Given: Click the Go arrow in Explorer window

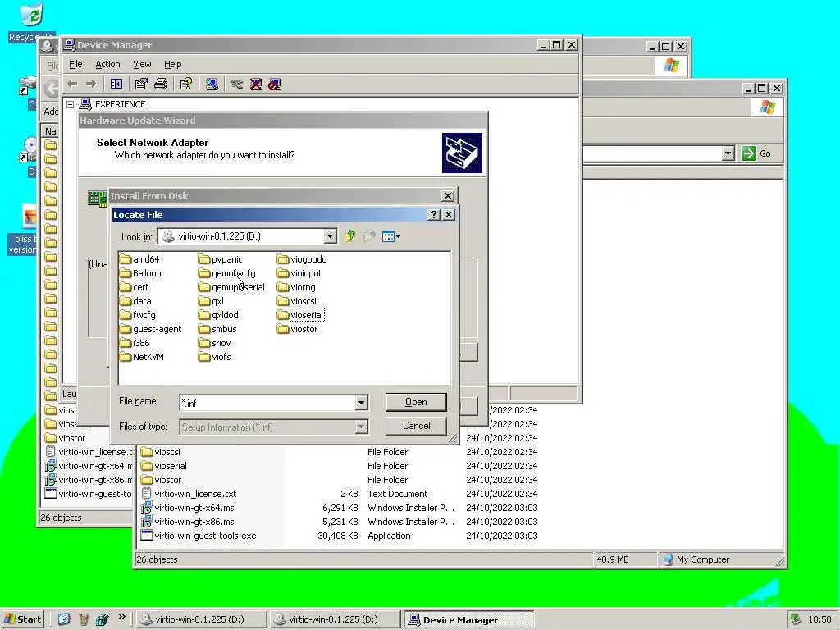Looking at the screenshot, I should [x=748, y=153].
